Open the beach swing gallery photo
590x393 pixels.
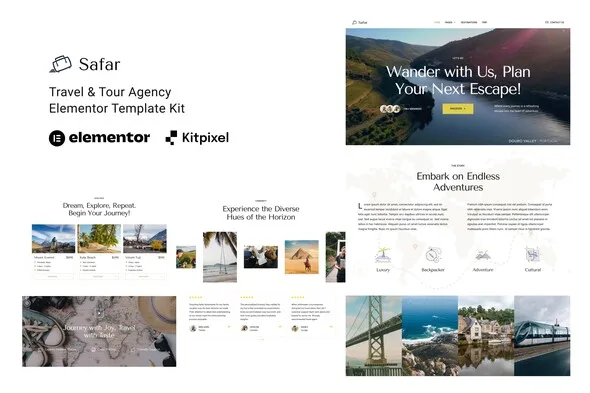click(220, 257)
